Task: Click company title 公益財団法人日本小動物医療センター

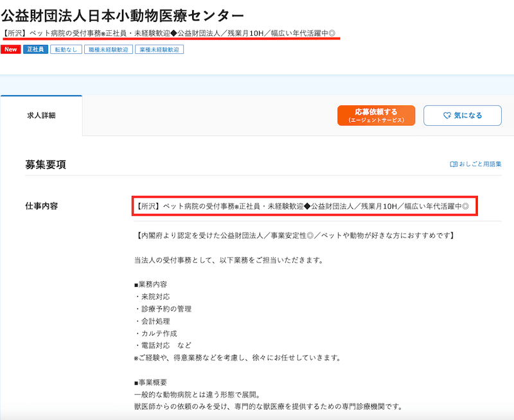Action: (x=122, y=15)
